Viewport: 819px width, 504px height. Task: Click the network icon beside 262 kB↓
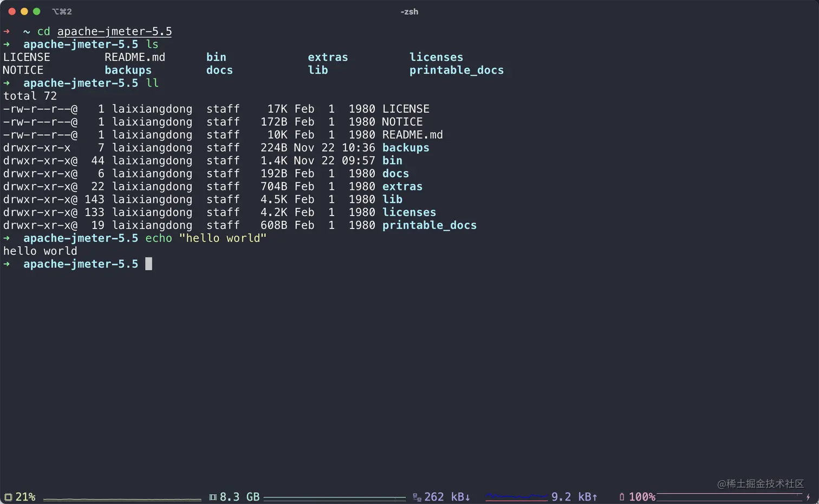417,497
